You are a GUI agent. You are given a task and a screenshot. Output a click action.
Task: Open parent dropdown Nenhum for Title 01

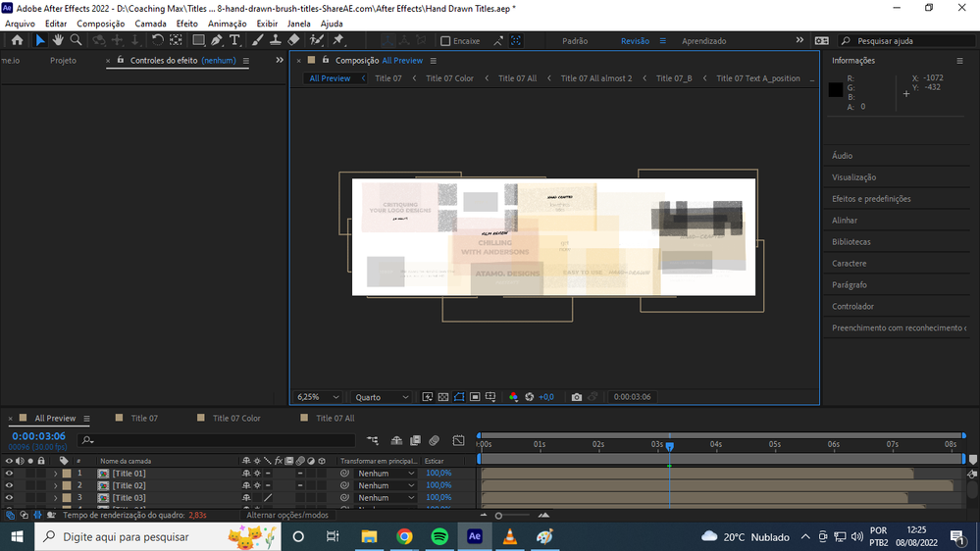click(x=386, y=474)
